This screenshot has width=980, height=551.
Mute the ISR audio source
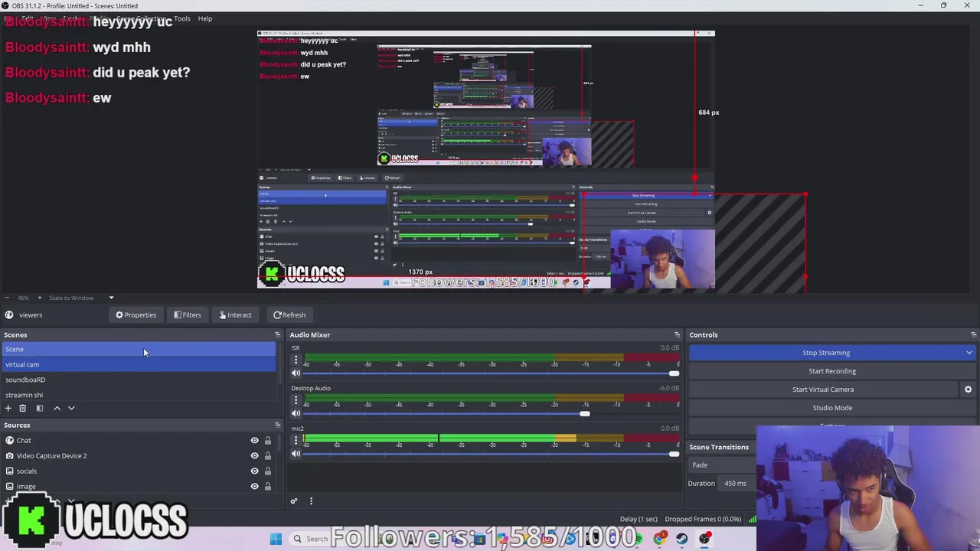click(296, 373)
